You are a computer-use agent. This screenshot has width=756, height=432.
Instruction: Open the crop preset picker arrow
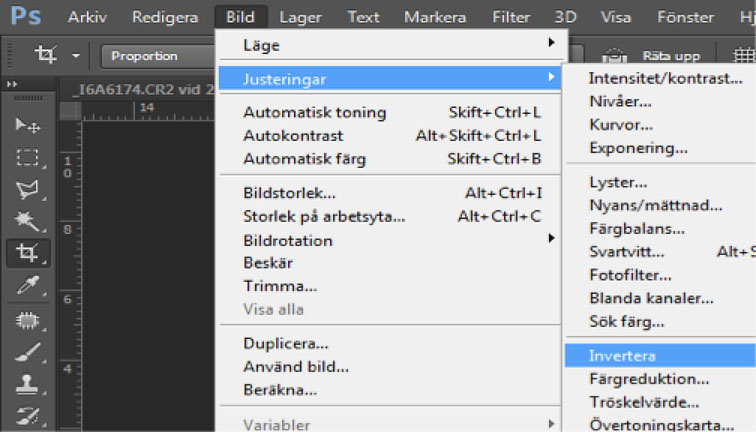76,55
